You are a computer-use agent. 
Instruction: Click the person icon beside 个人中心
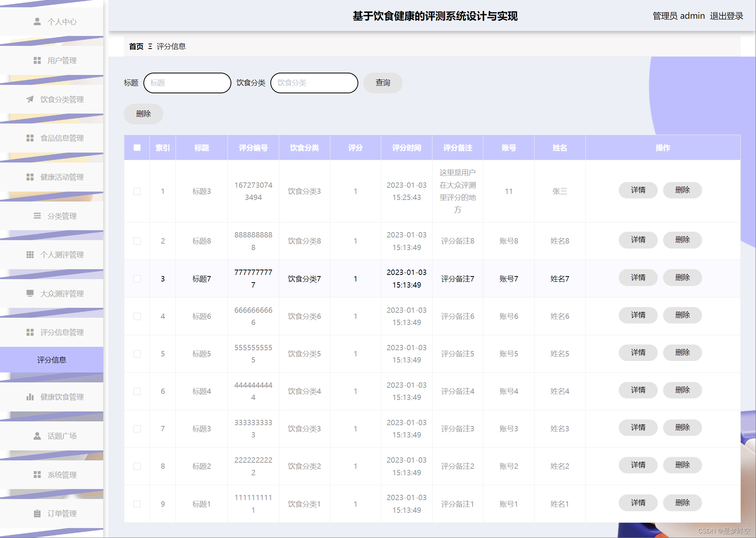point(37,21)
